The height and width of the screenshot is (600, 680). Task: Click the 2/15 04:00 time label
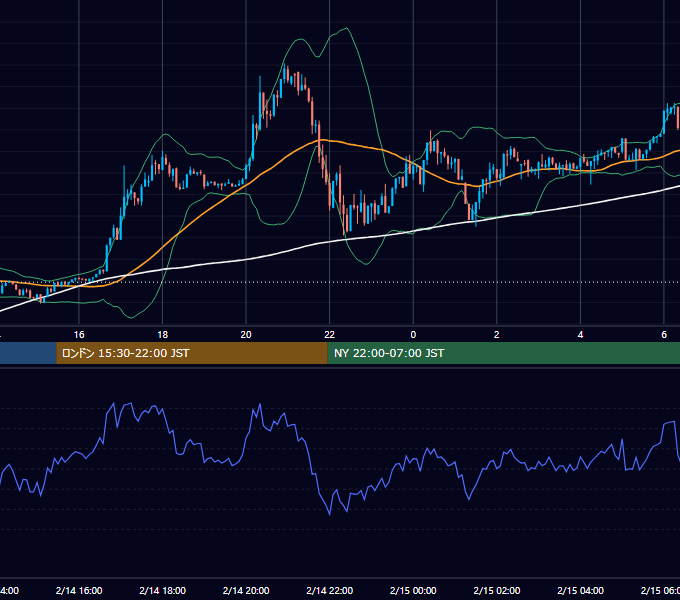(x=580, y=590)
